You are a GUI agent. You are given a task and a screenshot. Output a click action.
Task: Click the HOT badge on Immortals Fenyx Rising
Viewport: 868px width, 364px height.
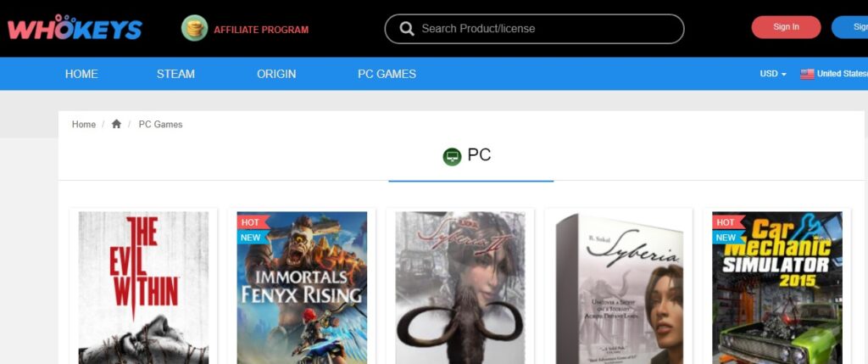click(251, 222)
